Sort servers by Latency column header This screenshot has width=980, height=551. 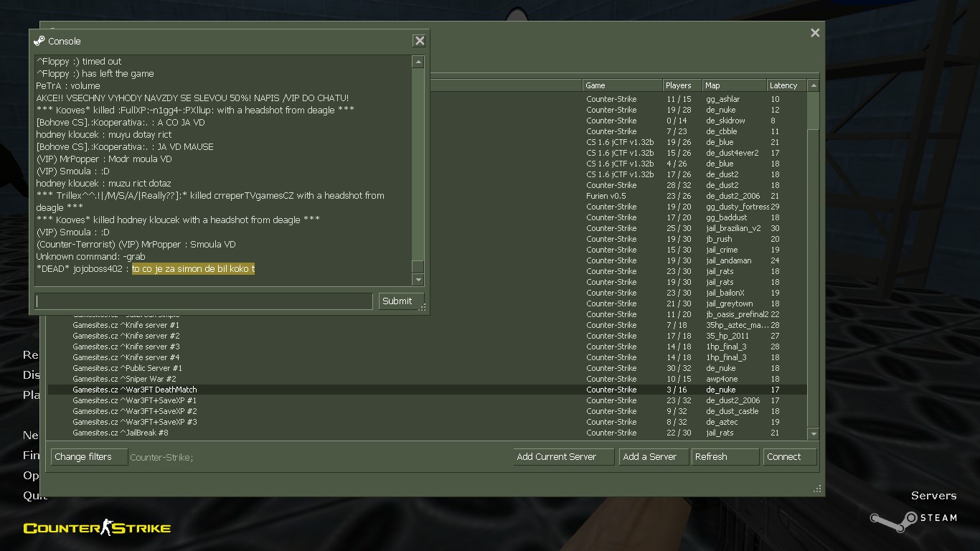click(786, 85)
